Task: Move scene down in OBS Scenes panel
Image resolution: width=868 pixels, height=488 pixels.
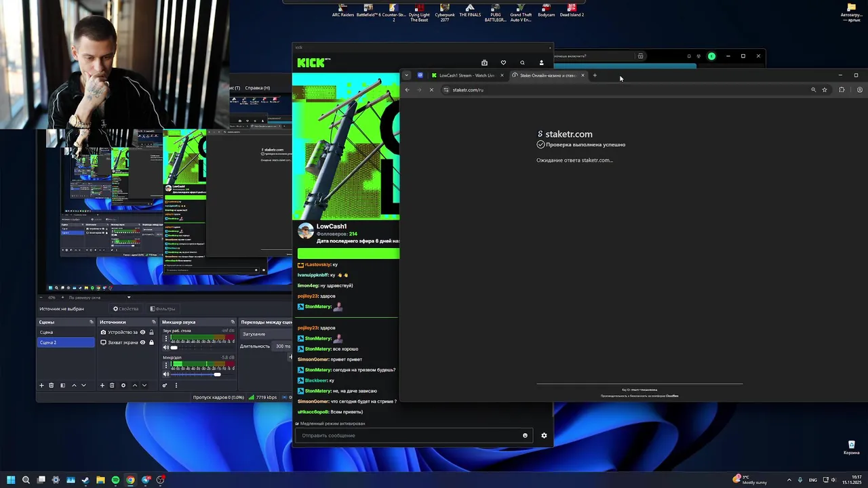Action: pos(83,385)
